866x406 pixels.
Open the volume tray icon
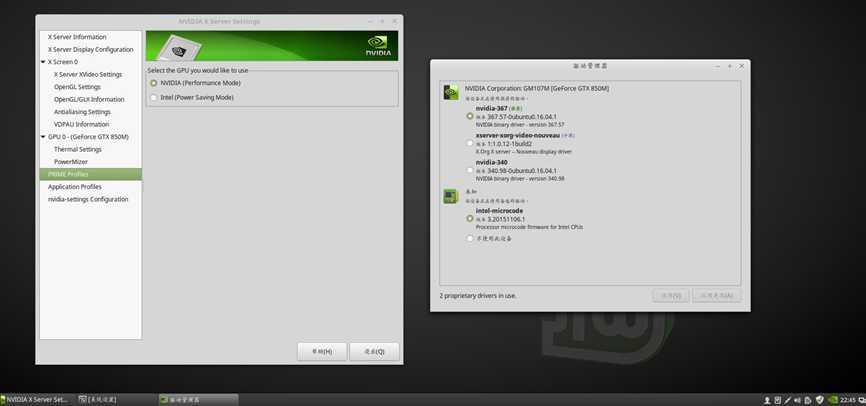point(798,400)
